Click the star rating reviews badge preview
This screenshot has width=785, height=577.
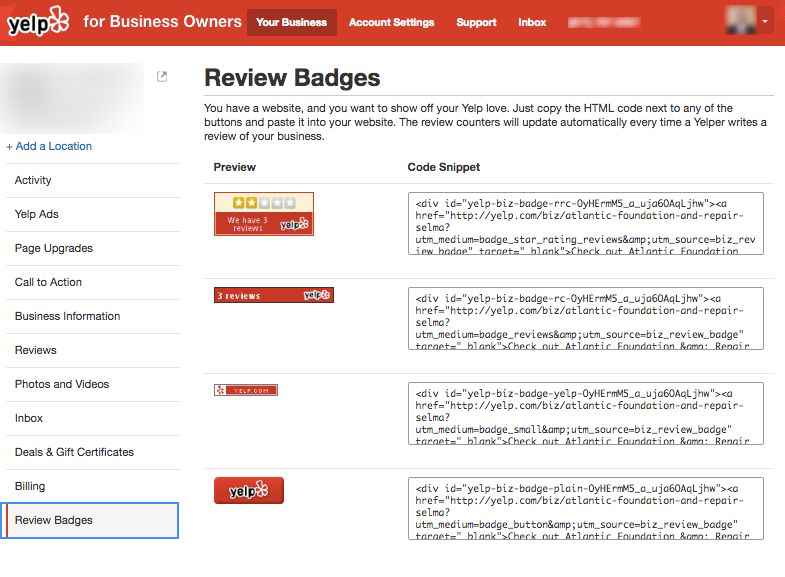(x=264, y=214)
